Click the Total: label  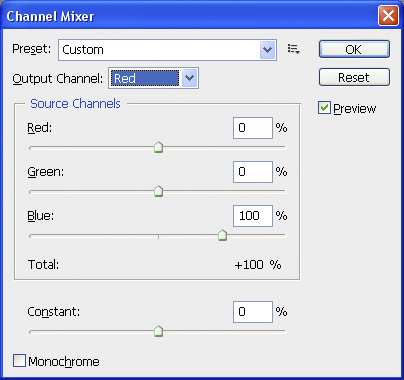43,265
